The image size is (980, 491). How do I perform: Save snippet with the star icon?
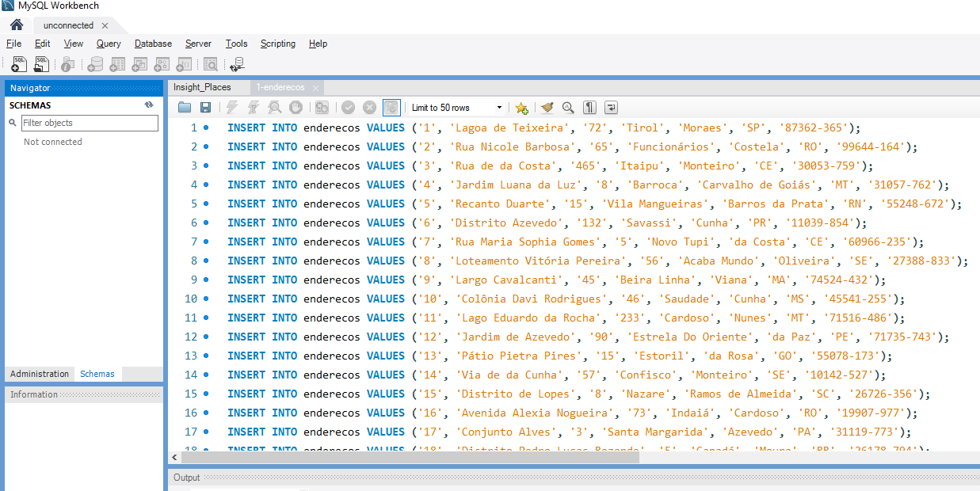pos(521,108)
